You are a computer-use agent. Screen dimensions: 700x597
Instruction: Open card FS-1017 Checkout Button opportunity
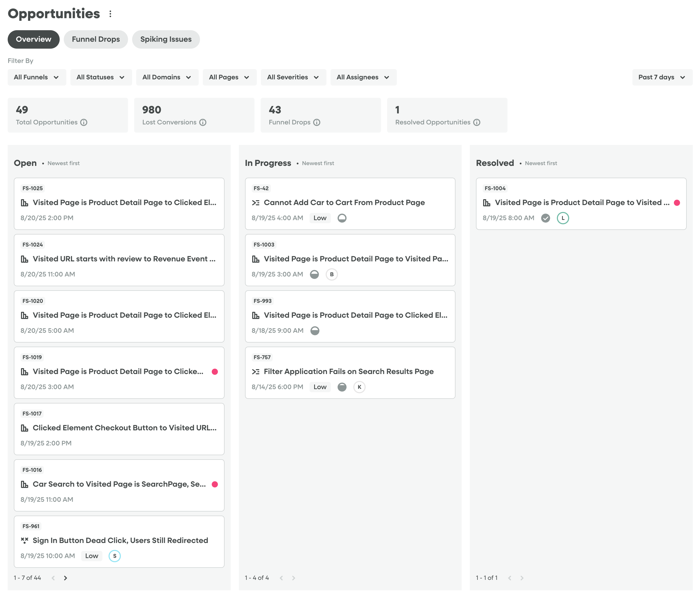click(x=124, y=428)
